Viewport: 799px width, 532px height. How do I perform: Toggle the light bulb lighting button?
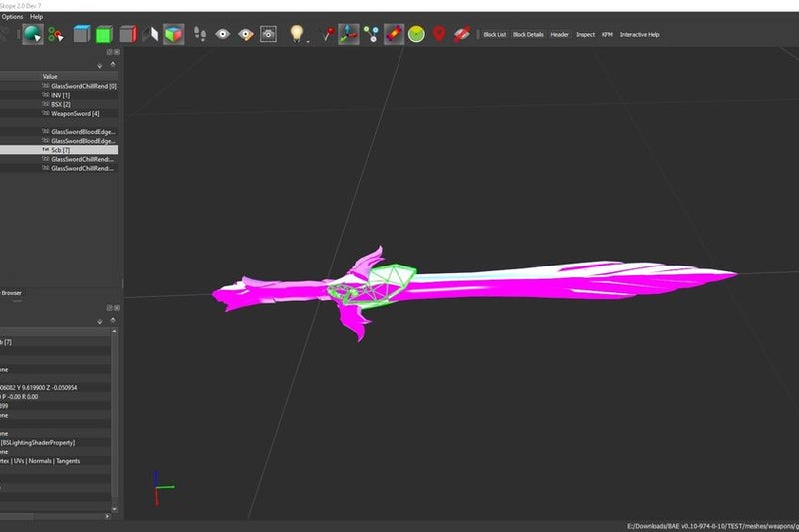click(x=296, y=33)
